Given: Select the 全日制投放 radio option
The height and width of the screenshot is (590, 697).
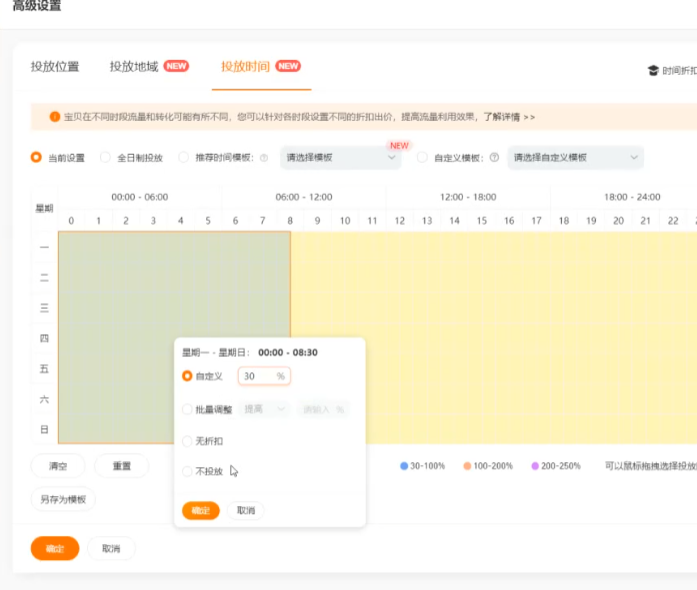Looking at the screenshot, I should pos(106,158).
